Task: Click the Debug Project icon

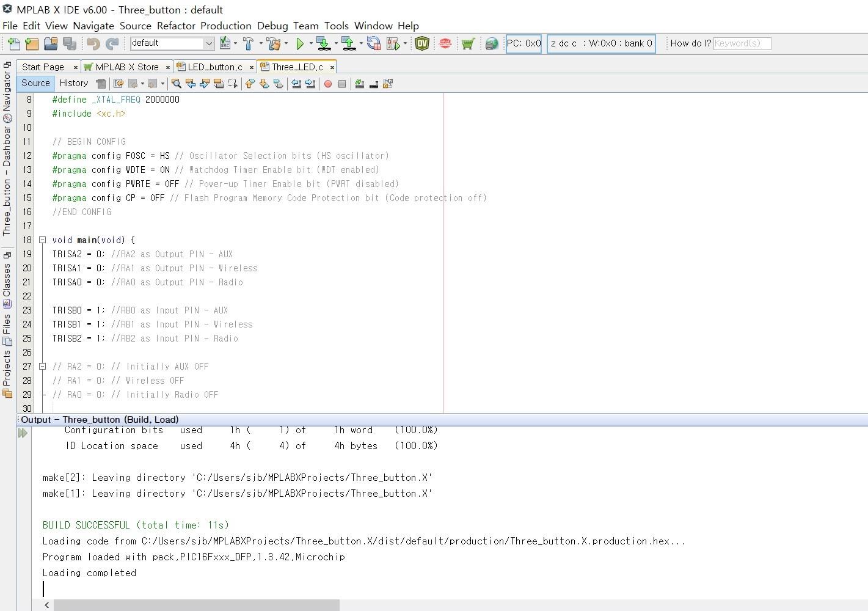Action: tap(393, 43)
